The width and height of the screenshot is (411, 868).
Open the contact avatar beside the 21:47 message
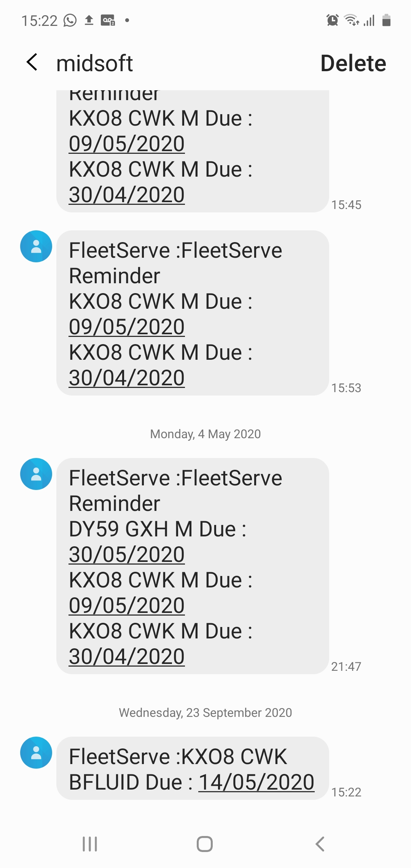click(x=36, y=474)
